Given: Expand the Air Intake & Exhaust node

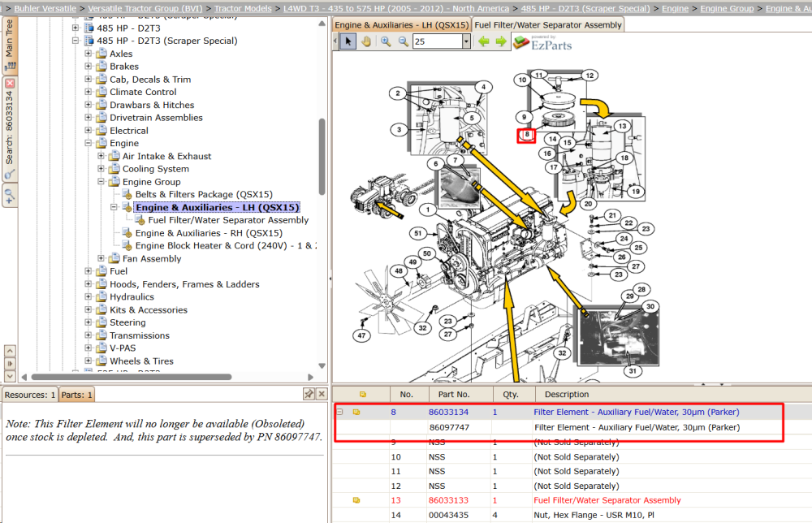Looking at the screenshot, I should pos(101,156).
